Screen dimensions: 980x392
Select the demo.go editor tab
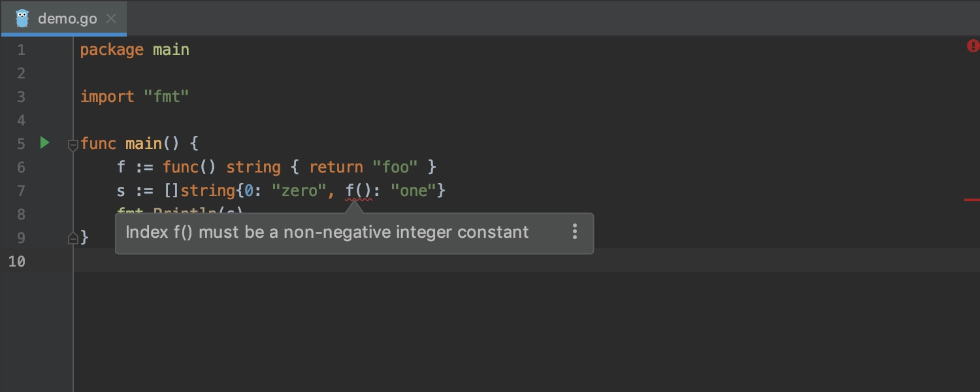coord(63,18)
